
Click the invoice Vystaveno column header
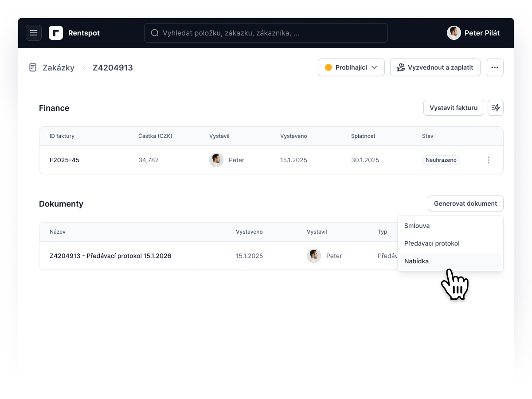point(293,136)
